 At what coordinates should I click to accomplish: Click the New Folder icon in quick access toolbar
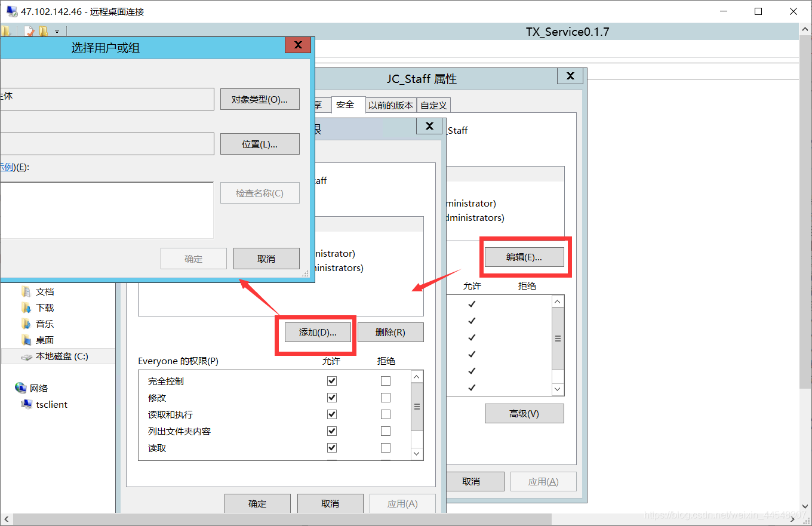click(x=44, y=32)
